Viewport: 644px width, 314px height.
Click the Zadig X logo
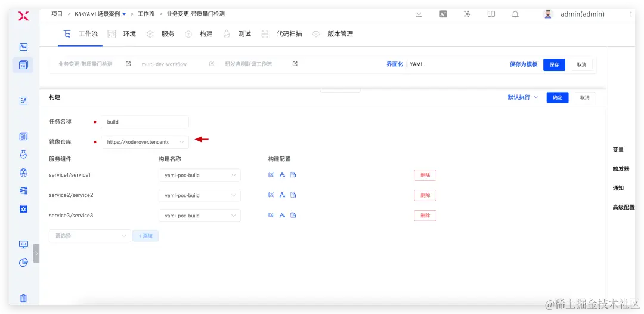tap(24, 16)
